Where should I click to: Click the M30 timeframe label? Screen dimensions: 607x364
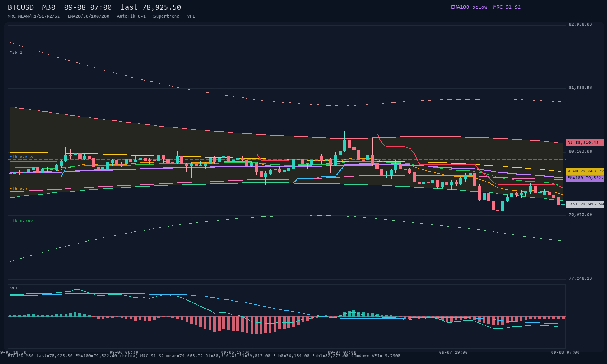pyautogui.click(x=49, y=7)
